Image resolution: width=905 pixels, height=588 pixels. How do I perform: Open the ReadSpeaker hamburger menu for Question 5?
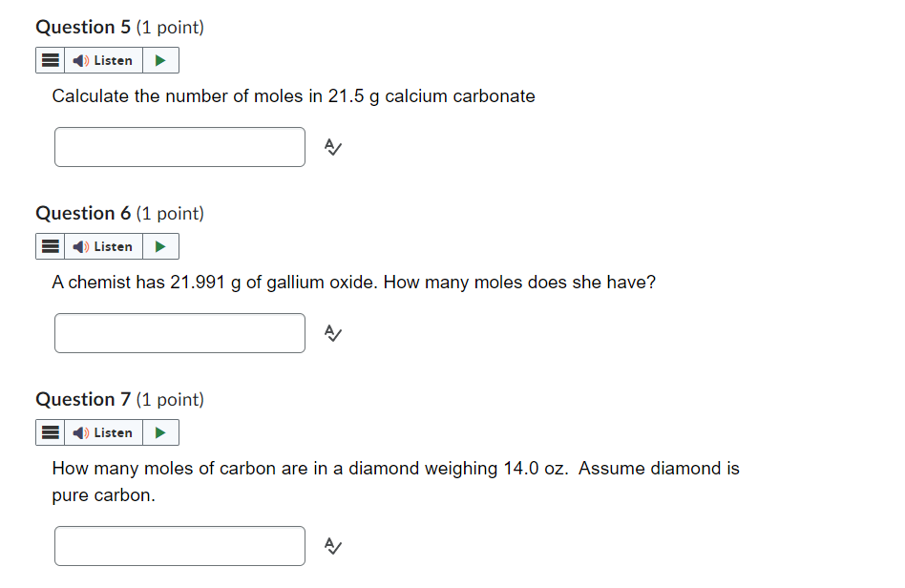pyautogui.click(x=50, y=59)
